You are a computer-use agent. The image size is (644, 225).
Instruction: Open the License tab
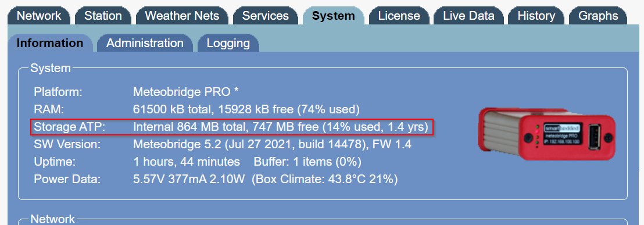[399, 16]
